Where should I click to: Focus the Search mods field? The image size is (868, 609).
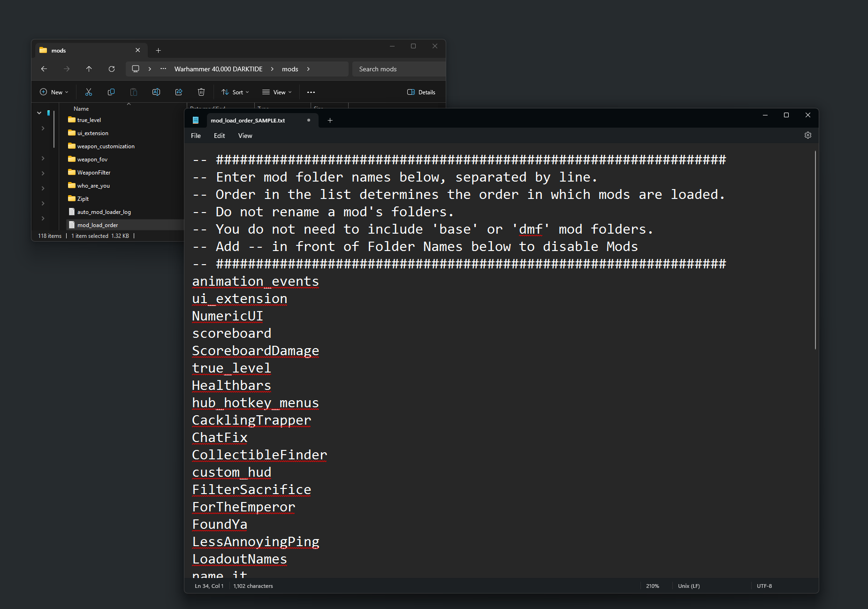point(399,69)
